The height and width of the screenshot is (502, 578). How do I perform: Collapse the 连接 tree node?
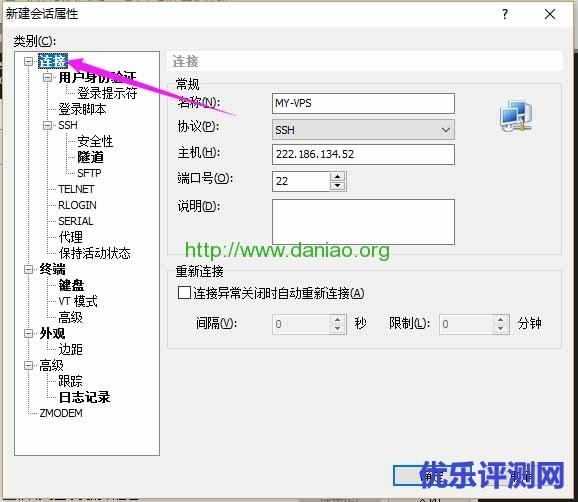[28, 62]
